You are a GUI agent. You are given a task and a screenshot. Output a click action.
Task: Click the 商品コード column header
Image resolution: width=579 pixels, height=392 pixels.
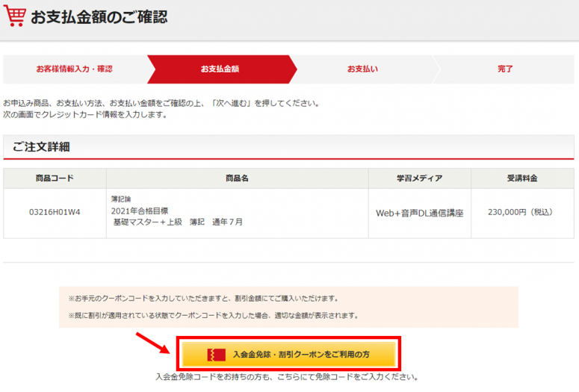[55, 178]
